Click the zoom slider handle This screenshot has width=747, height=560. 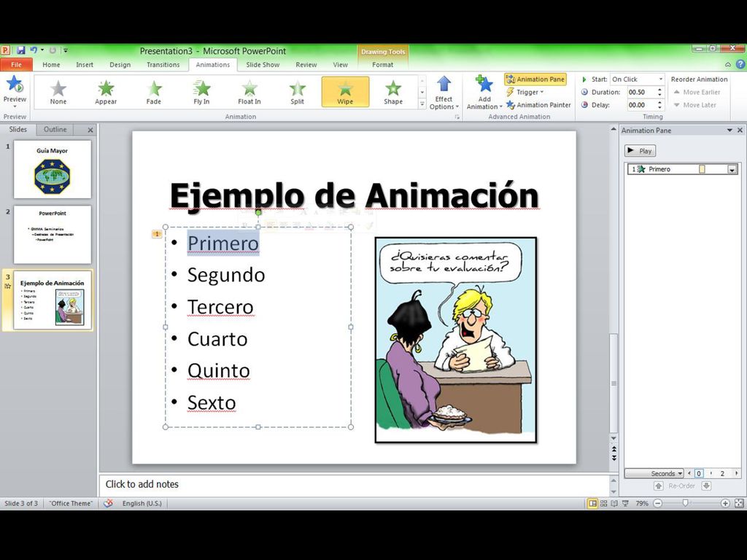point(685,503)
